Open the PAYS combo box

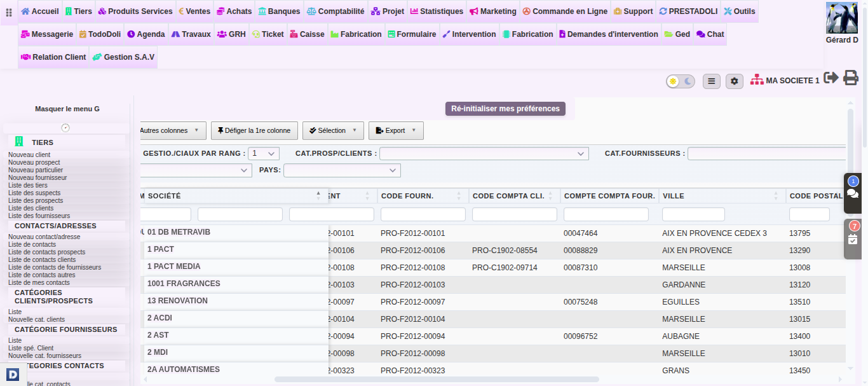click(342, 170)
